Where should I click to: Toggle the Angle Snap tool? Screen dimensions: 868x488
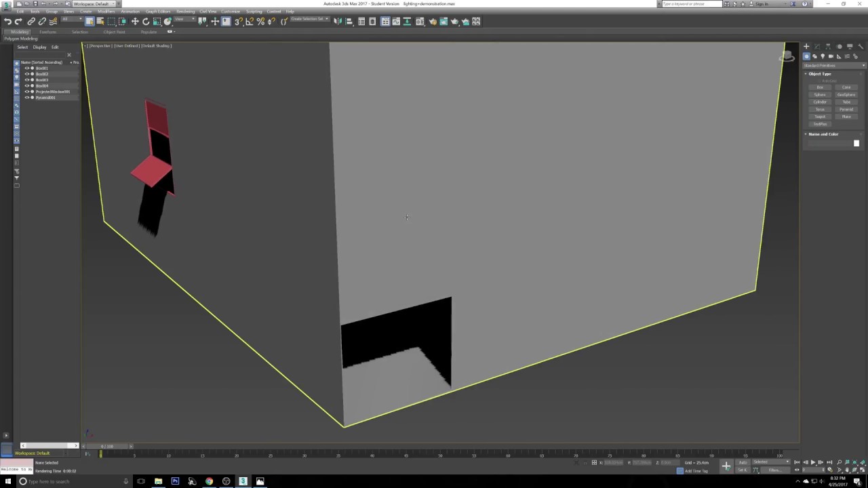coord(250,22)
